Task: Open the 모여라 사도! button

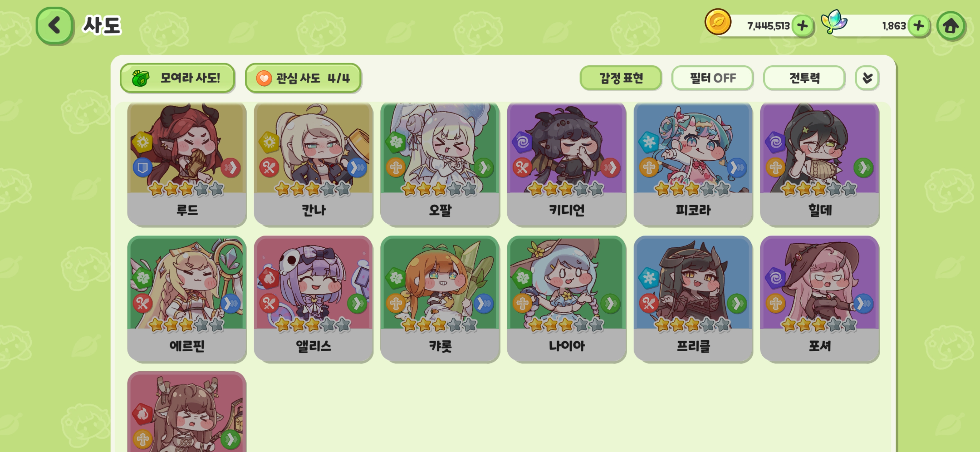Action: tap(177, 78)
